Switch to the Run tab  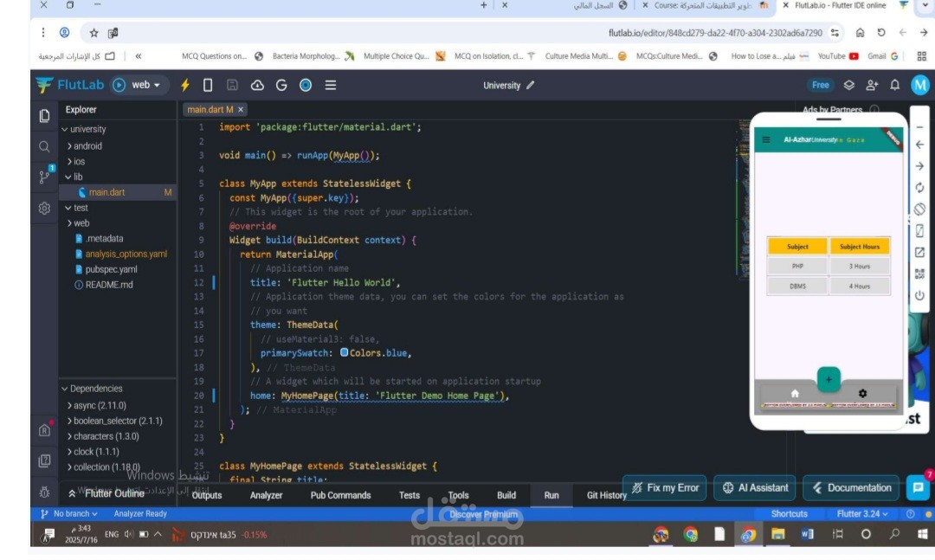coord(551,496)
